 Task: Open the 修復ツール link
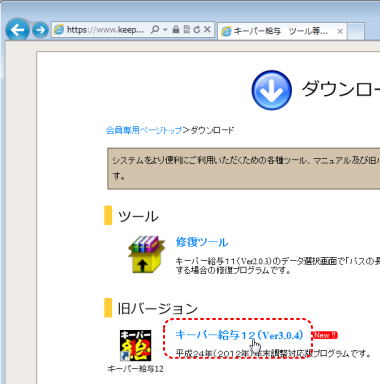pos(202,242)
